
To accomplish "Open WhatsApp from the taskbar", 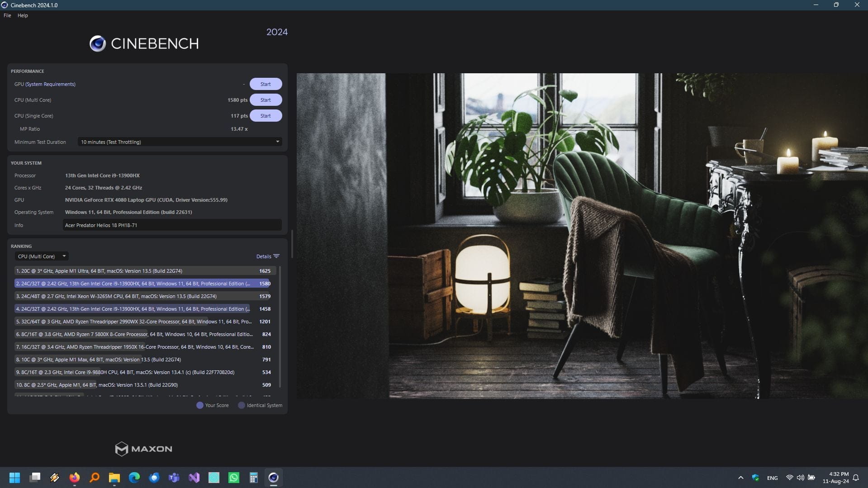I will pyautogui.click(x=234, y=478).
